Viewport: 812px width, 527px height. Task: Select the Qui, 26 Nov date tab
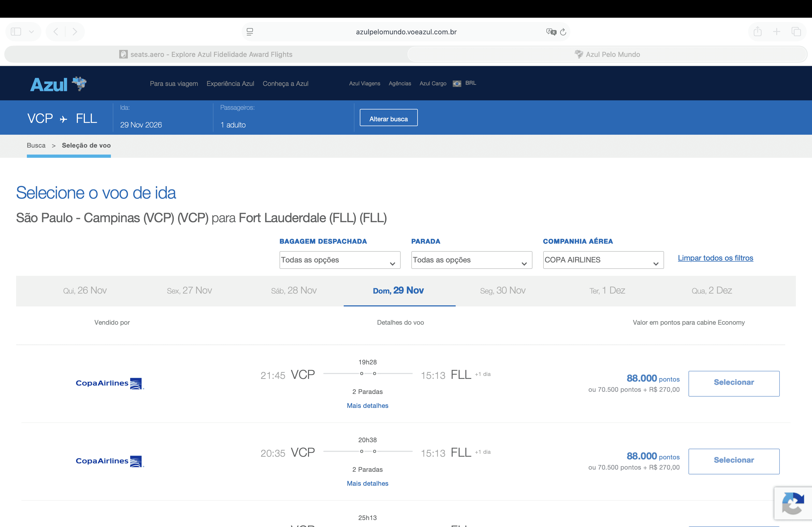[85, 290]
